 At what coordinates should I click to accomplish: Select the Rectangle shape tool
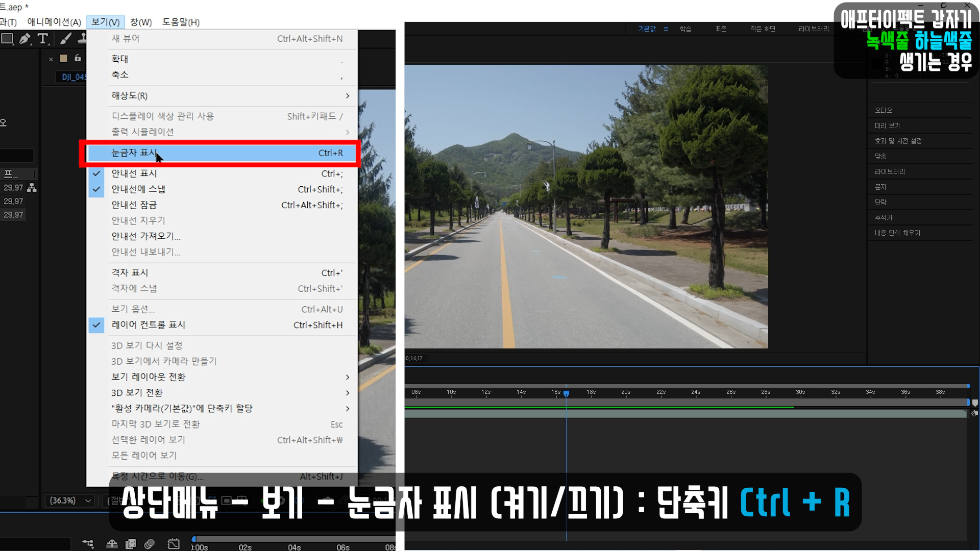coord(7,39)
